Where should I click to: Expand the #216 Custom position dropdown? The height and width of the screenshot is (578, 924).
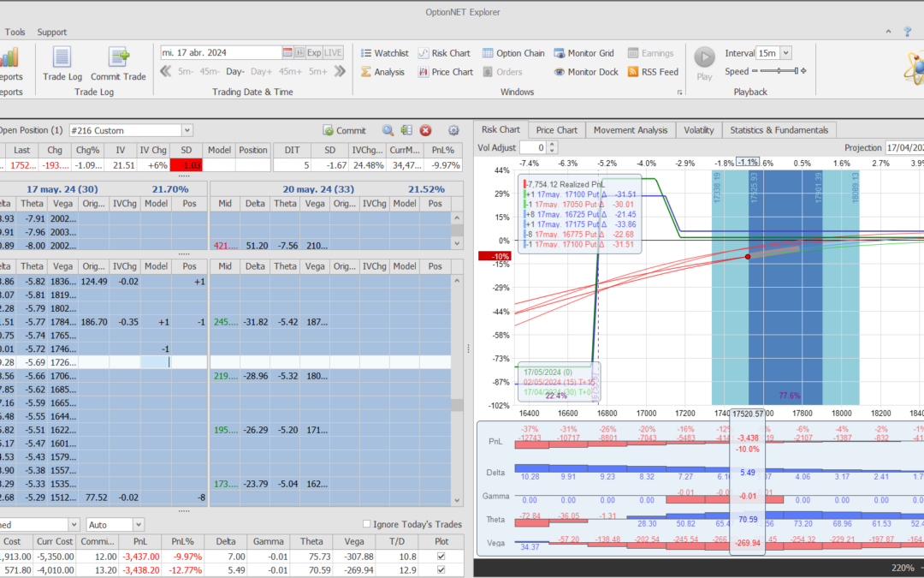(x=187, y=130)
